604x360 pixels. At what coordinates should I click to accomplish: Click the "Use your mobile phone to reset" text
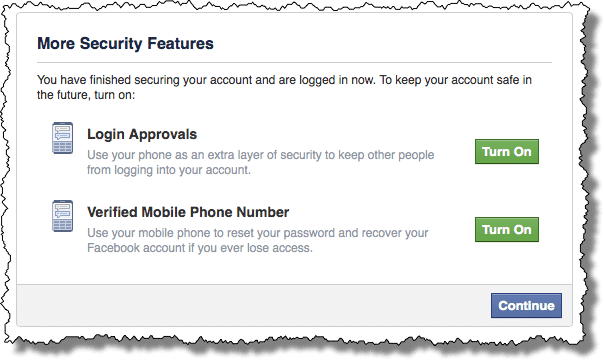pos(258,233)
